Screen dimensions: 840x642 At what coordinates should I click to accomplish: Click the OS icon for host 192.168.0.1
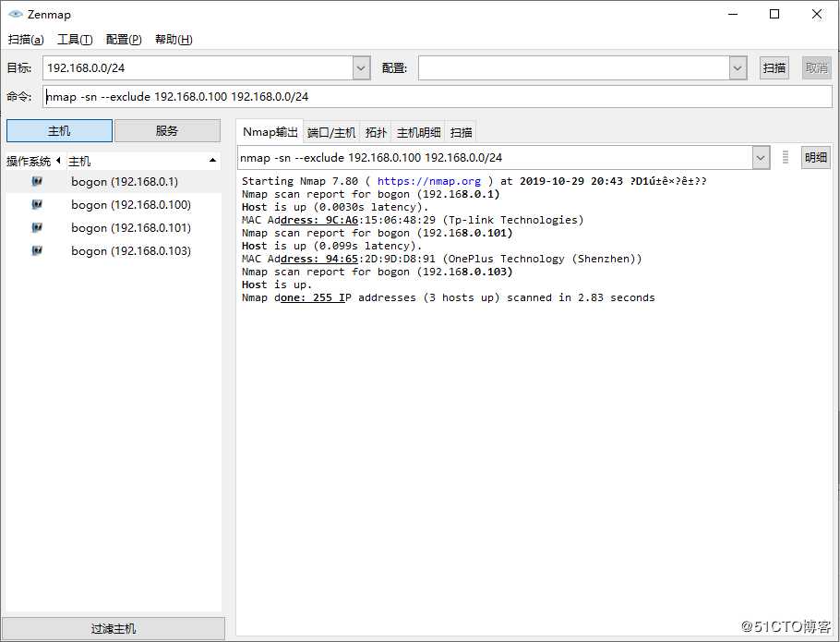click(x=37, y=181)
